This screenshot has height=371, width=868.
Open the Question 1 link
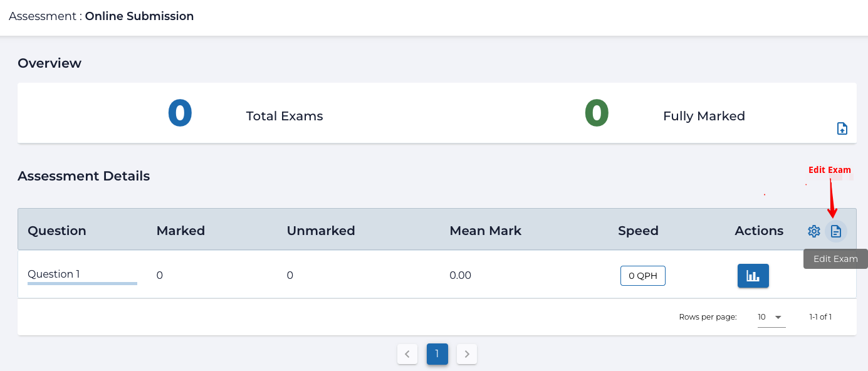[x=54, y=274]
